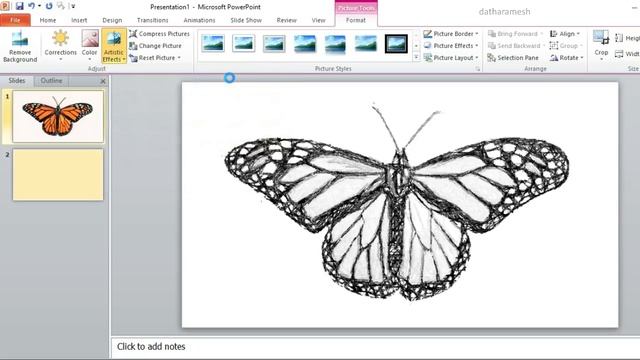The width and height of the screenshot is (640, 360).
Task: Switch to the Insert tab
Action: [x=79, y=20]
